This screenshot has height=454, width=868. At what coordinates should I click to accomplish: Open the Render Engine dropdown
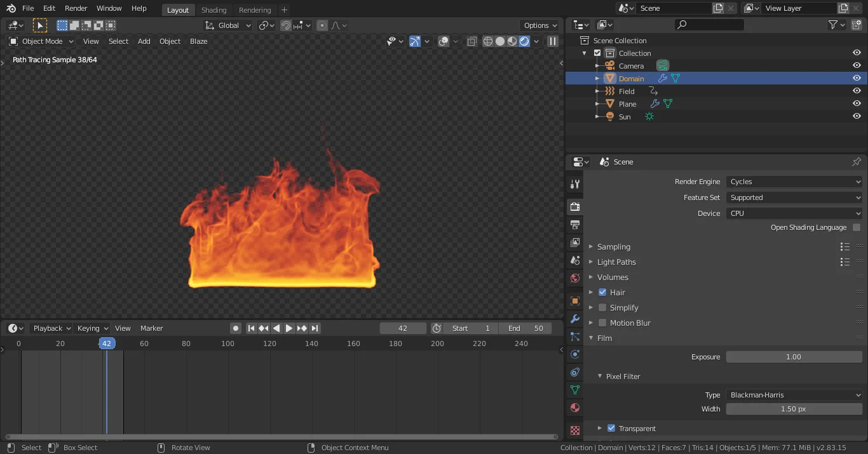pyautogui.click(x=794, y=182)
